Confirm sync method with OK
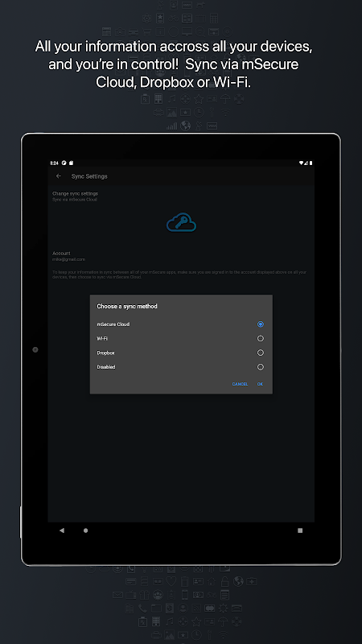 260,384
